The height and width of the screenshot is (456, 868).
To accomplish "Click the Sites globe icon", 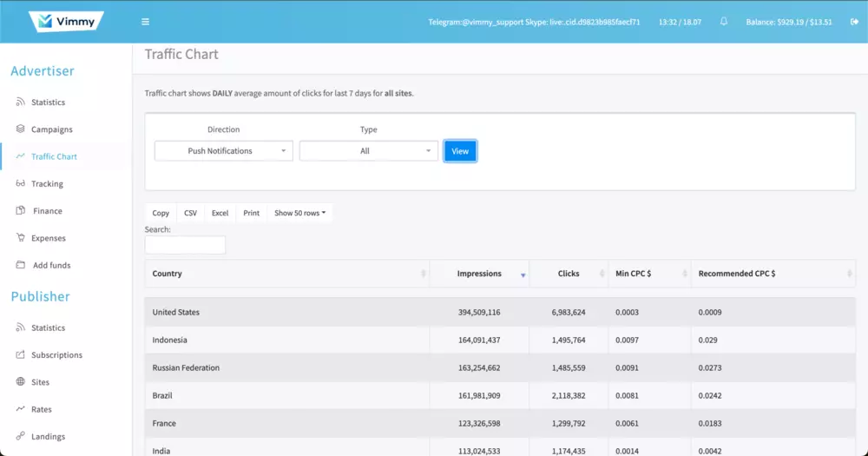I will tap(21, 382).
